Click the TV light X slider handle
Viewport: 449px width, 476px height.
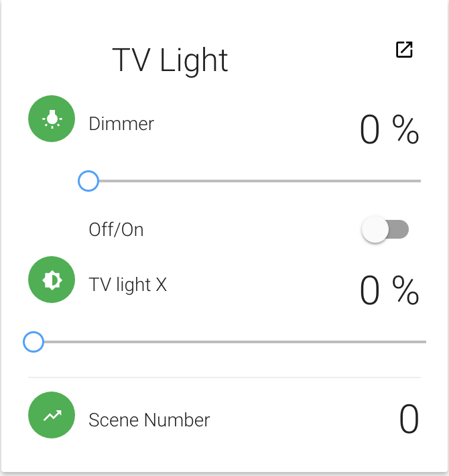(x=33, y=342)
